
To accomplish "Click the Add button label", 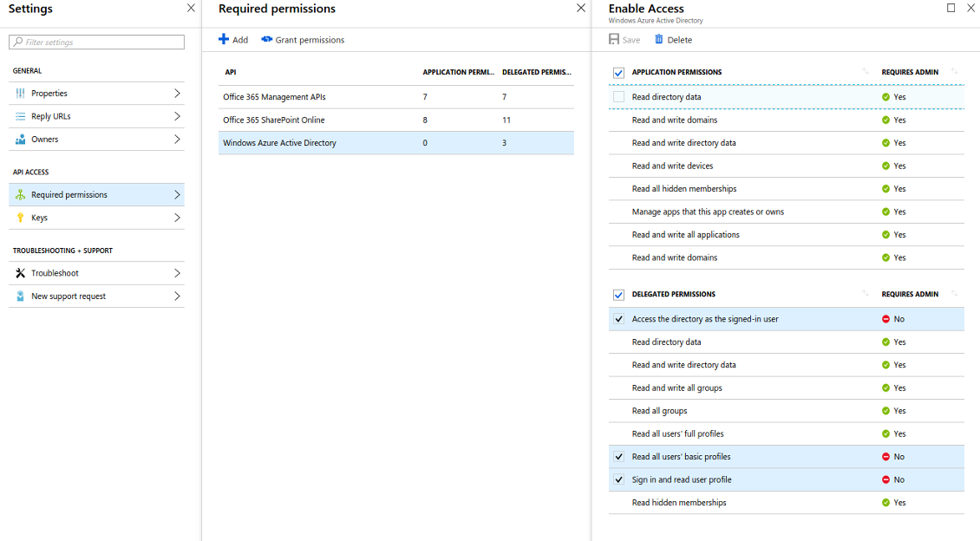I will click(240, 40).
